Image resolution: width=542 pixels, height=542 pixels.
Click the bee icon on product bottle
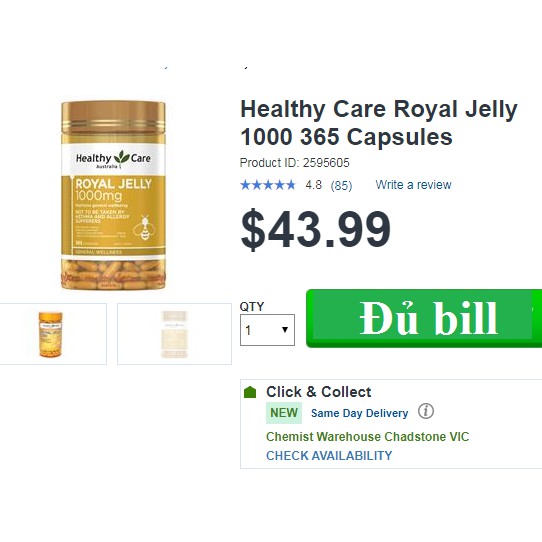tap(144, 228)
